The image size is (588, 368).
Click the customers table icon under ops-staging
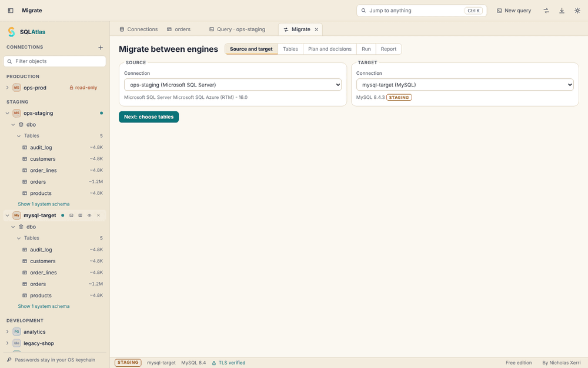[25, 159]
